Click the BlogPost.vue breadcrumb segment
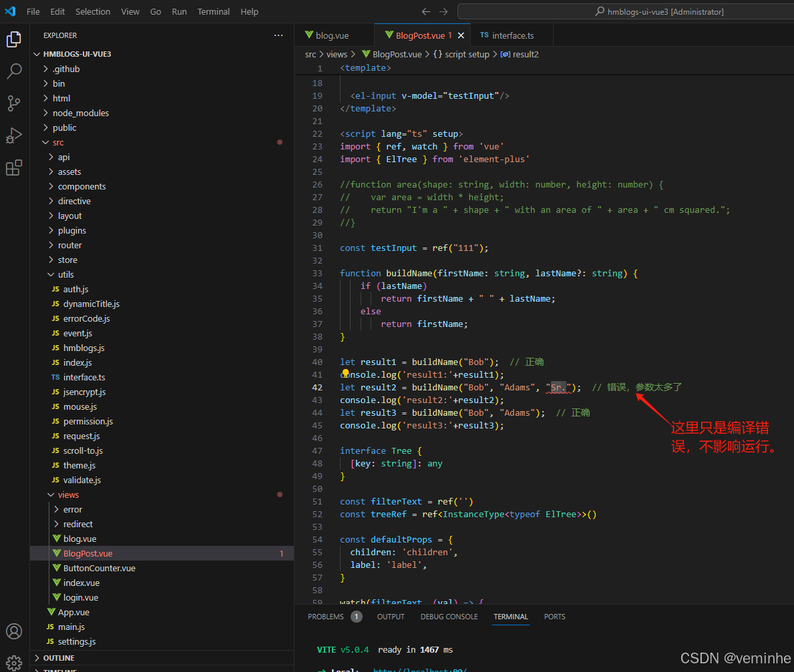794x672 pixels. [392, 54]
